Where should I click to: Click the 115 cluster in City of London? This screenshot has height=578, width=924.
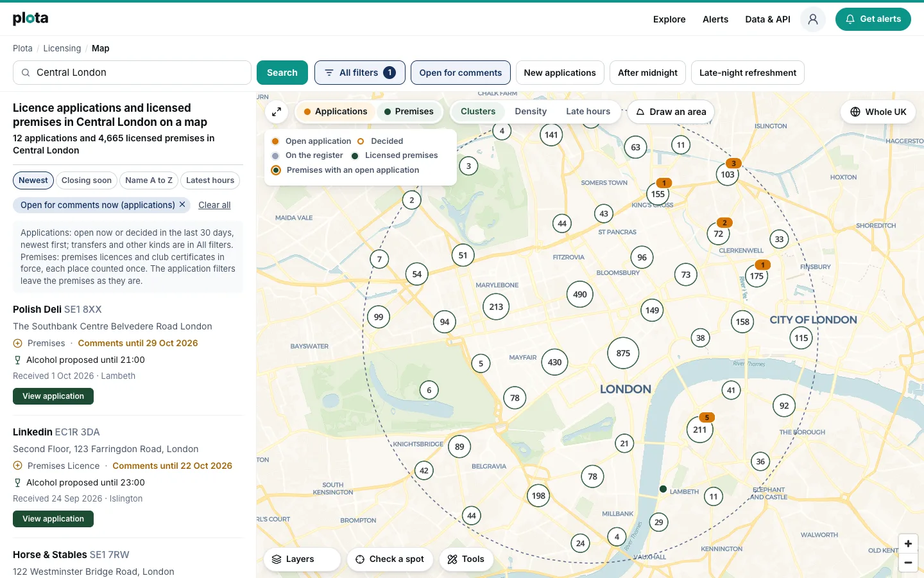[801, 338]
